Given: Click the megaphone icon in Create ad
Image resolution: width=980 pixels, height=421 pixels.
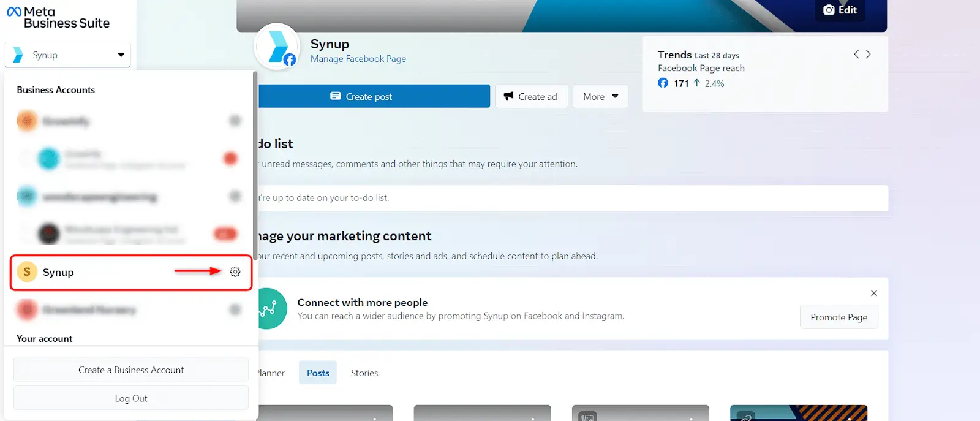Looking at the screenshot, I should click(508, 96).
